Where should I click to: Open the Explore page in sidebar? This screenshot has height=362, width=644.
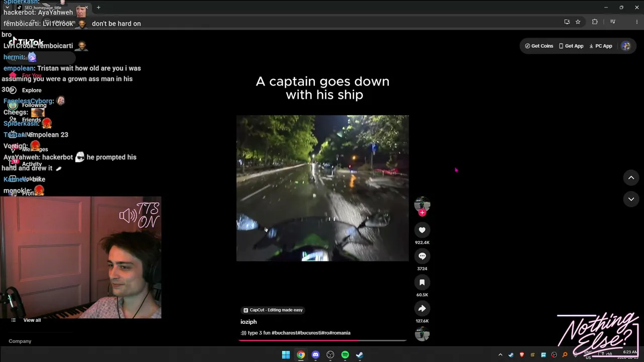pos(25,90)
